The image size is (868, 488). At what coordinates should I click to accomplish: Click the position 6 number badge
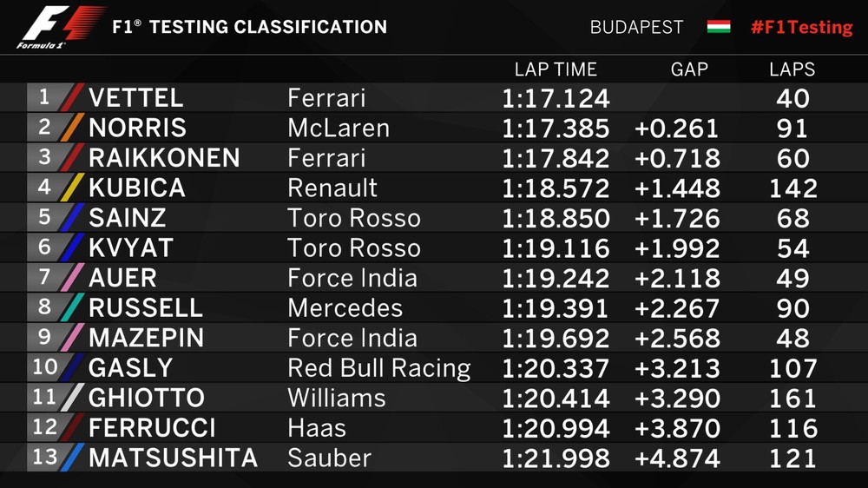(x=44, y=247)
